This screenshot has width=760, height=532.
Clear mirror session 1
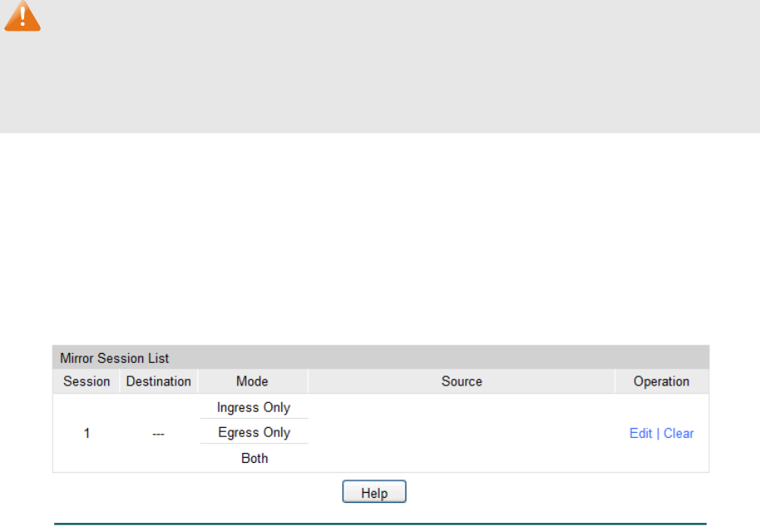pos(678,433)
